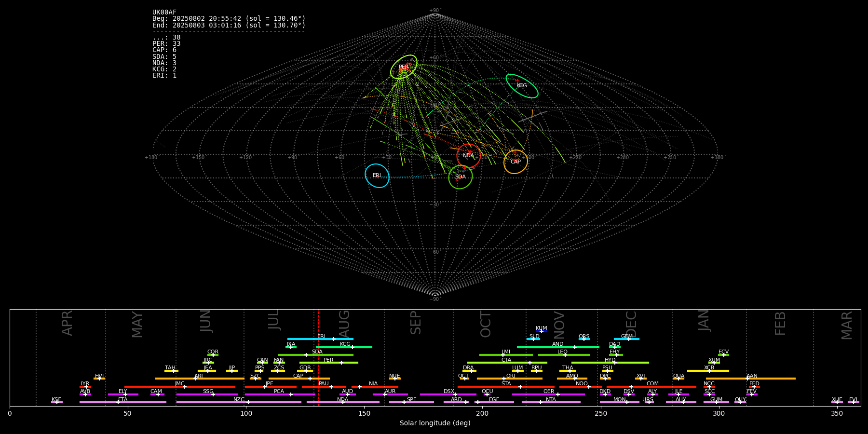The height and width of the screenshot is (434, 868).
Task: Click the 'Solar longitude (deg)' axis label
Action: [x=435, y=423]
